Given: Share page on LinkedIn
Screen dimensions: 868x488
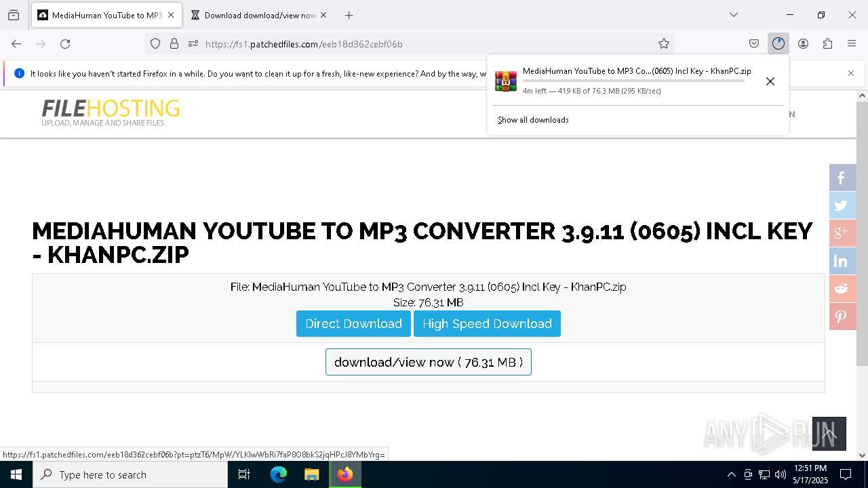Looking at the screenshot, I should click(x=842, y=261).
